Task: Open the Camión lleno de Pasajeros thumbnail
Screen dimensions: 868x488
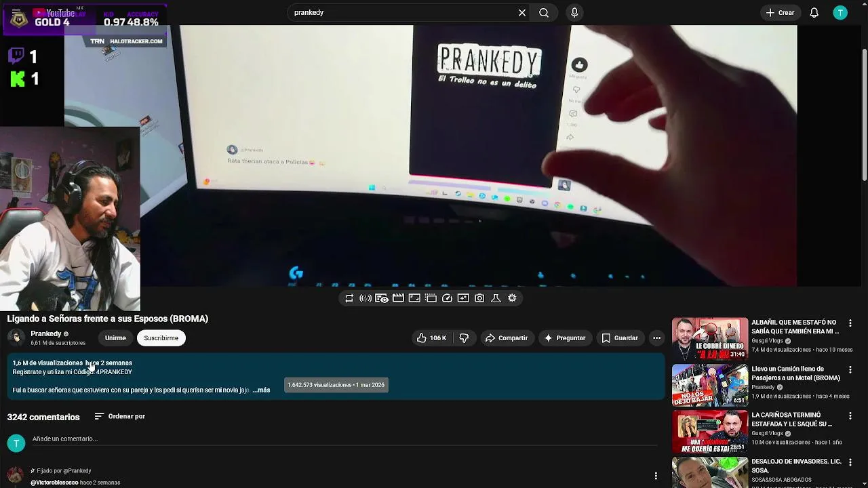Action: point(709,385)
